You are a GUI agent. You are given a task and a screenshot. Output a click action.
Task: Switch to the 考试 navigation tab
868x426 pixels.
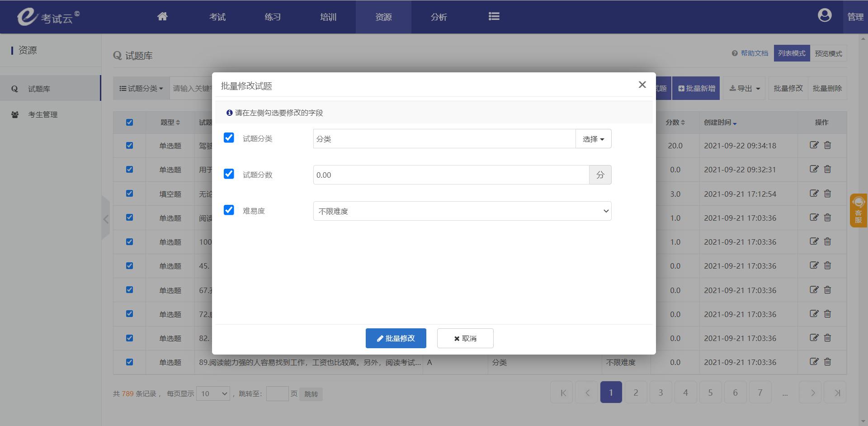pyautogui.click(x=217, y=17)
